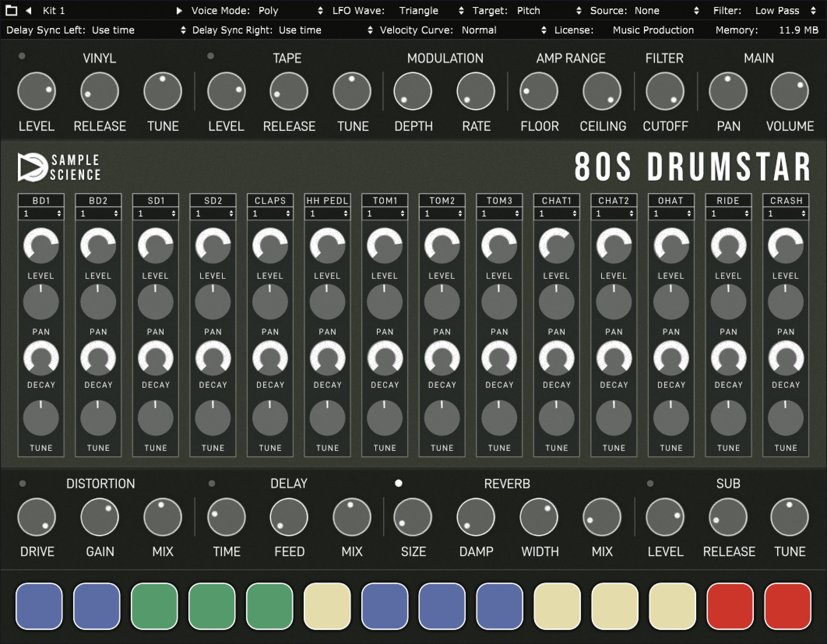Adjust the Reverb Size knob
The image size is (827, 644).
click(413, 517)
